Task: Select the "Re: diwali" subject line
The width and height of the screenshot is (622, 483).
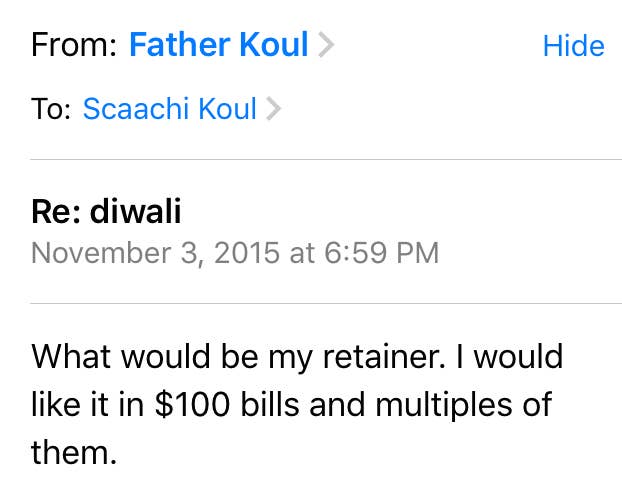Action: tap(106, 213)
